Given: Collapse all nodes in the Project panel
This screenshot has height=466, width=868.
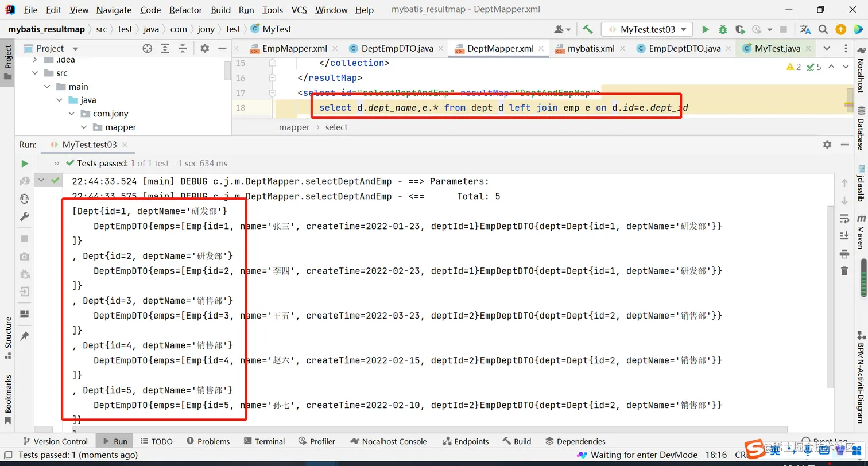Looking at the screenshot, I should point(183,49).
